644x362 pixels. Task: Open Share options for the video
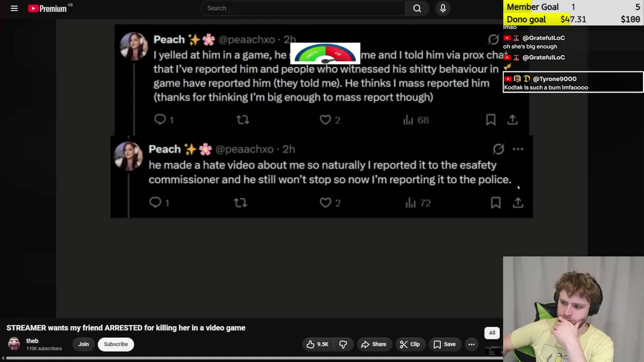click(x=374, y=344)
